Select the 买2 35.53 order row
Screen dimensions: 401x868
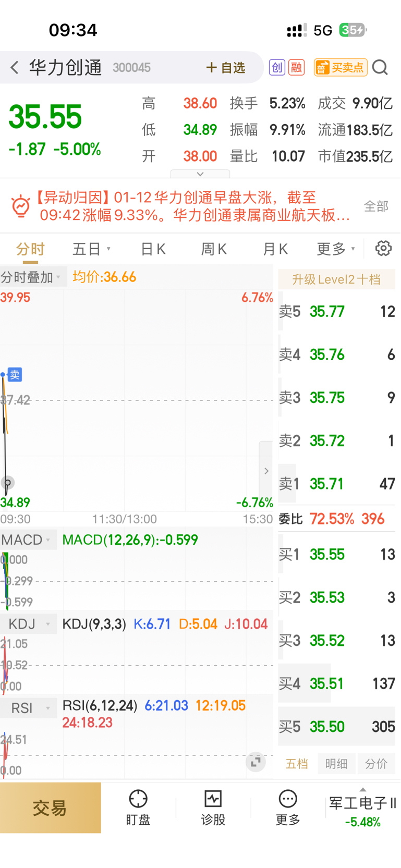click(x=336, y=597)
